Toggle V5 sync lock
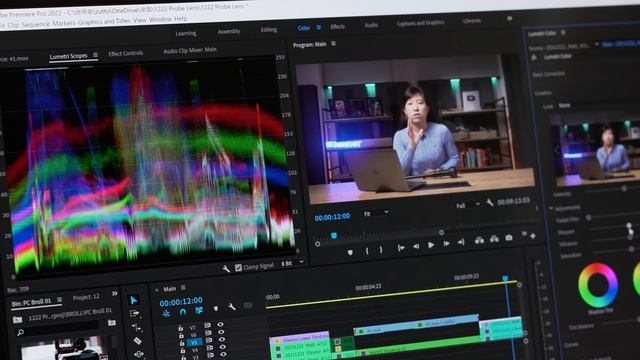 pyautogui.click(x=209, y=340)
